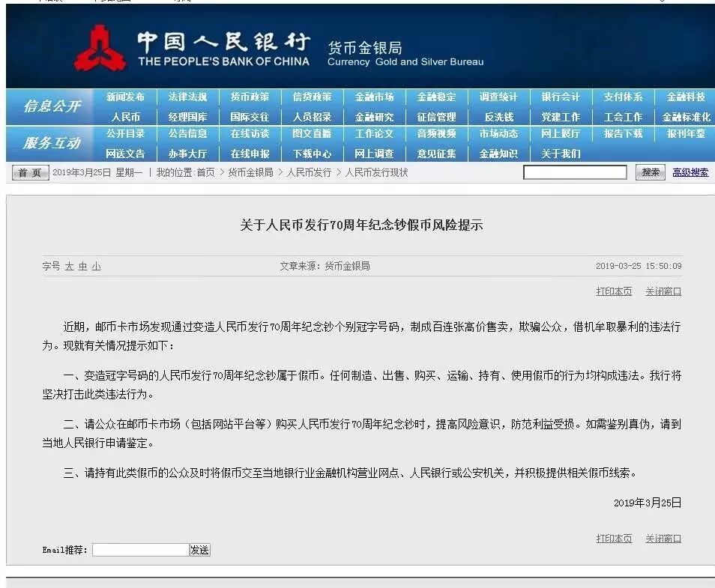Click 人民币发行 in the breadcrumb
The image size is (715, 588).
310,173
